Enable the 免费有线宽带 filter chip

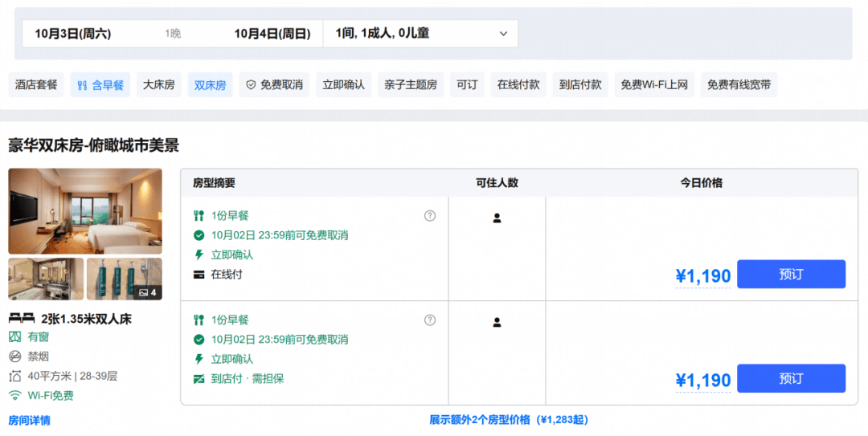pyautogui.click(x=739, y=84)
